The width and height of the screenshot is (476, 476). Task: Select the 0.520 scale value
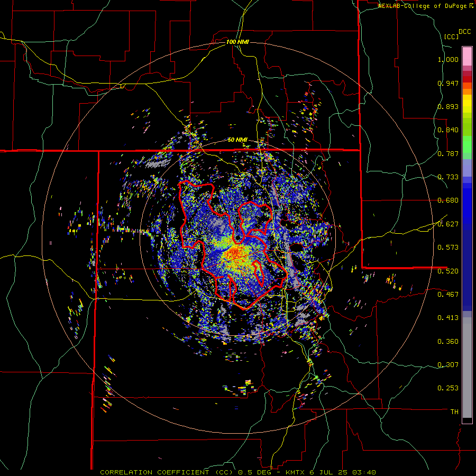448,271
